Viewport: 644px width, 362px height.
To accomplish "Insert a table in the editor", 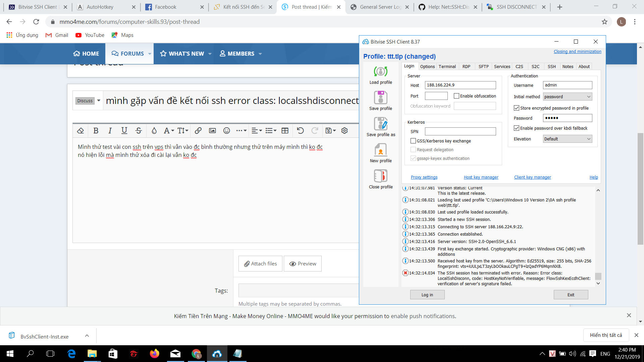I will pyautogui.click(x=285, y=131).
